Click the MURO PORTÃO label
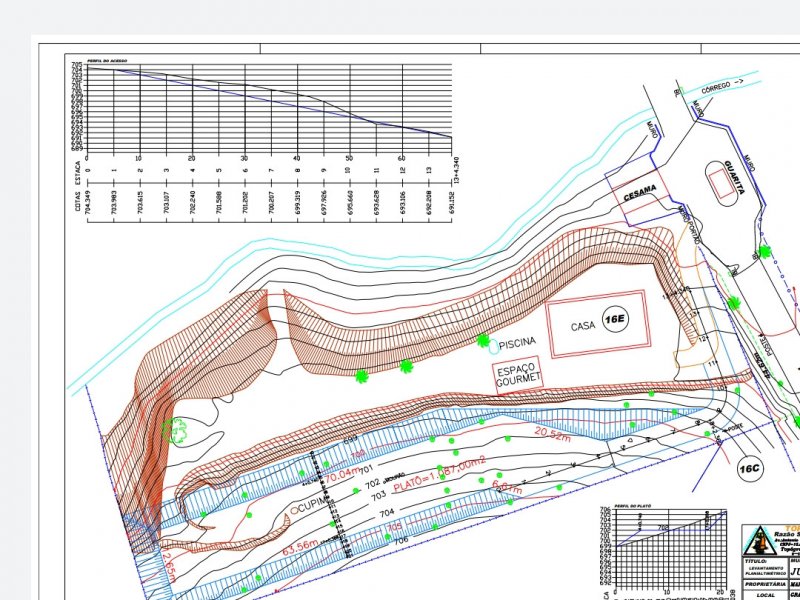This screenshot has width=800, height=600. (x=689, y=226)
